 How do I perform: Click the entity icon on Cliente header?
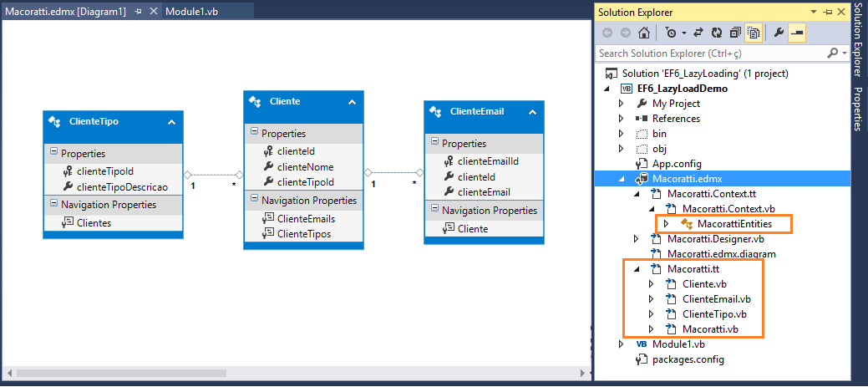tap(255, 101)
